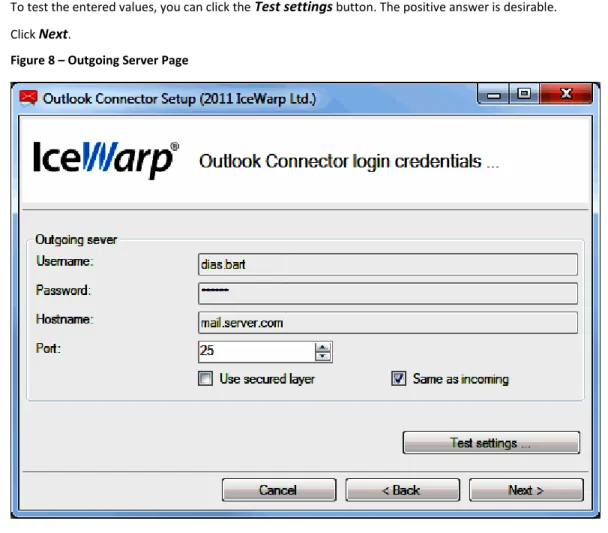Decrease the Port value with down arrow
The image size is (608, 533).
pos(323,356)
